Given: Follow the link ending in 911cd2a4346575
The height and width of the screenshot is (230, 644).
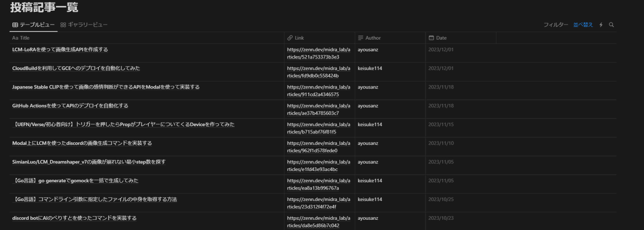Looking at the screenshot, I should [x=319, y=91].
